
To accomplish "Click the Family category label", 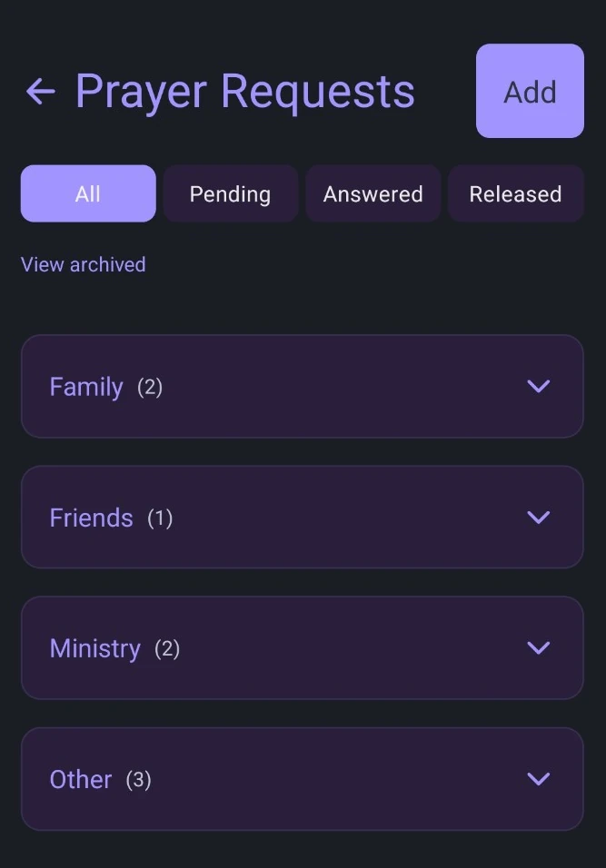I will click(x=86, y=387).
